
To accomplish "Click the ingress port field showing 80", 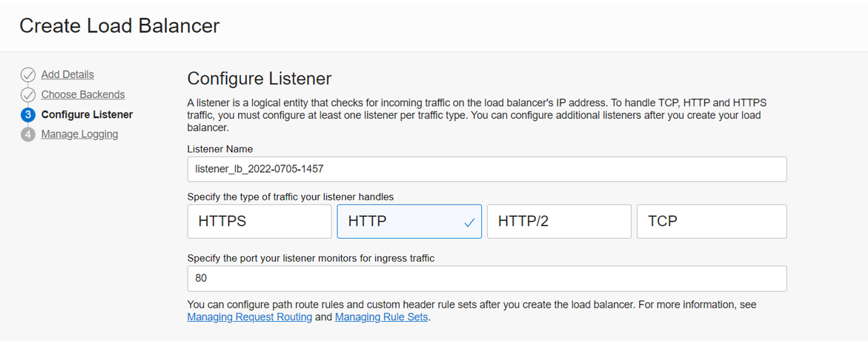I will tap(487, 278).
